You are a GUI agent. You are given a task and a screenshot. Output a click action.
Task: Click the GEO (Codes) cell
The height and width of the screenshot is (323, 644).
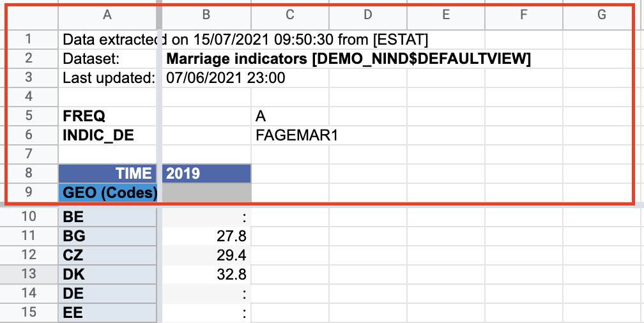point(107,192)
